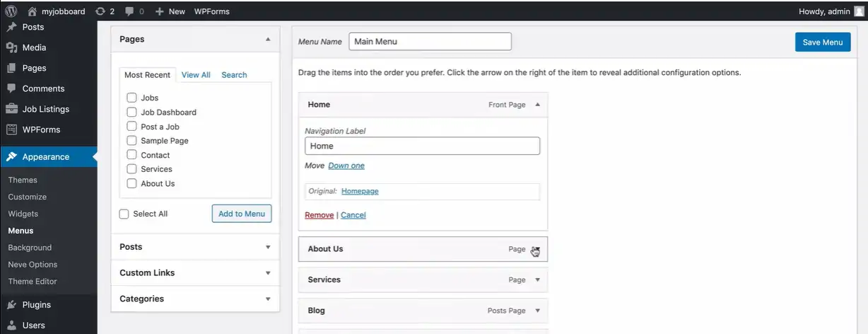868x334 pixels.
Task: Enable the About Us page checkbox
Action: coord(131,183)
